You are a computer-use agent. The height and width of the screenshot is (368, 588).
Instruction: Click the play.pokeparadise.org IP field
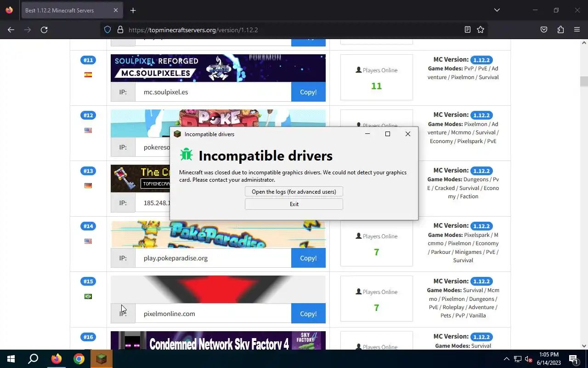coord(213,258)
